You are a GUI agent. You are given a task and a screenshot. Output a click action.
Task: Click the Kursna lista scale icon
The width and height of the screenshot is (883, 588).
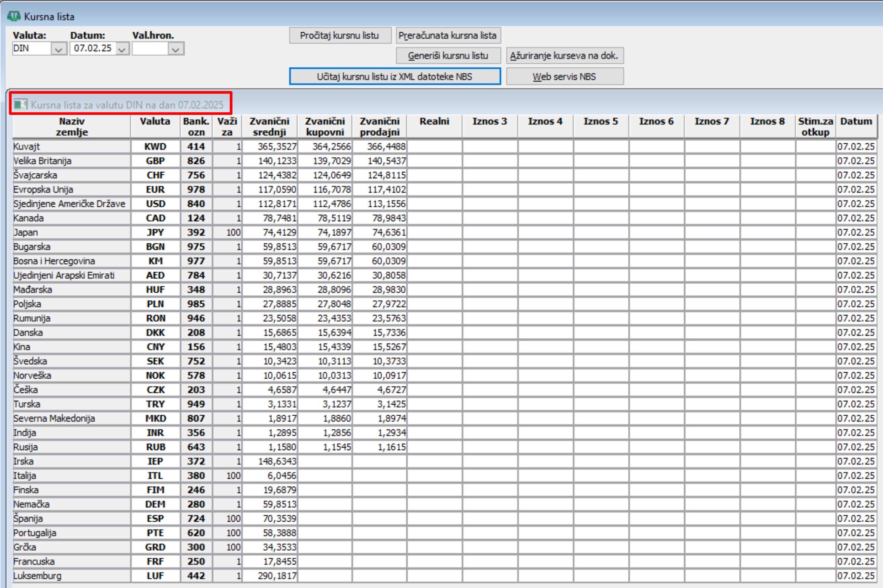[14, 16]
